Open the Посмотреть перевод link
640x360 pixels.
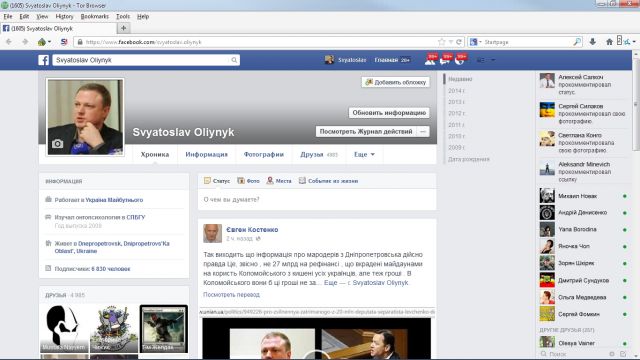coord(231,295)
